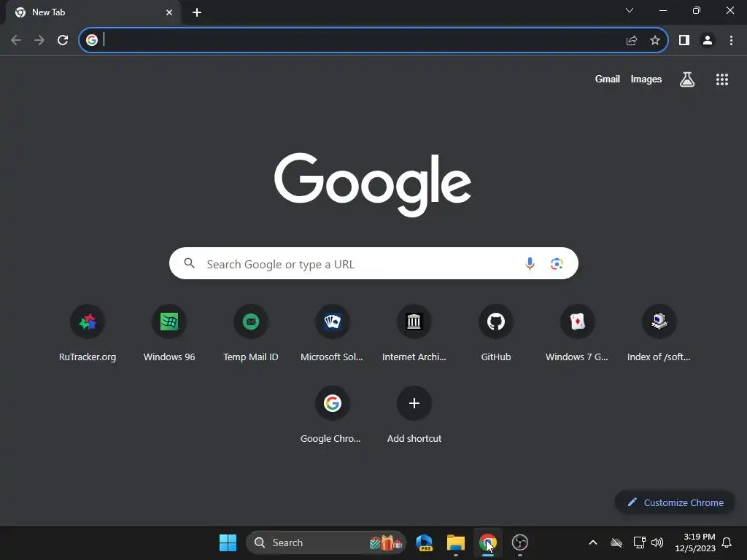Viewport: 747px width, 560px height.
Task: Open the Windows 96 shortcut
Action: pos(169,333)
